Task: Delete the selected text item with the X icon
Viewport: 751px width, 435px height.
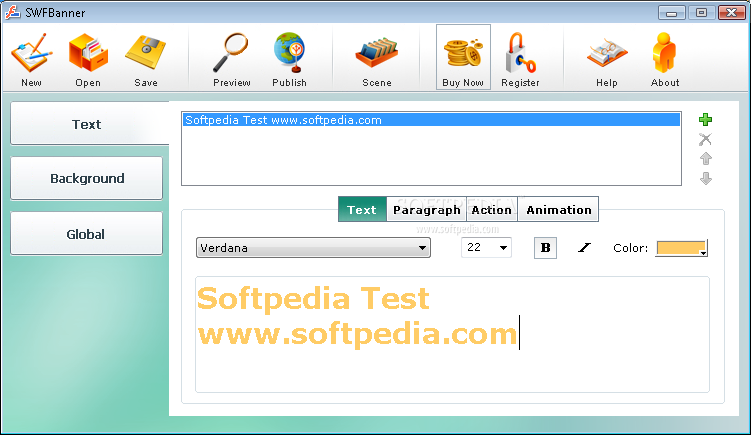Action: coord(705,139)
